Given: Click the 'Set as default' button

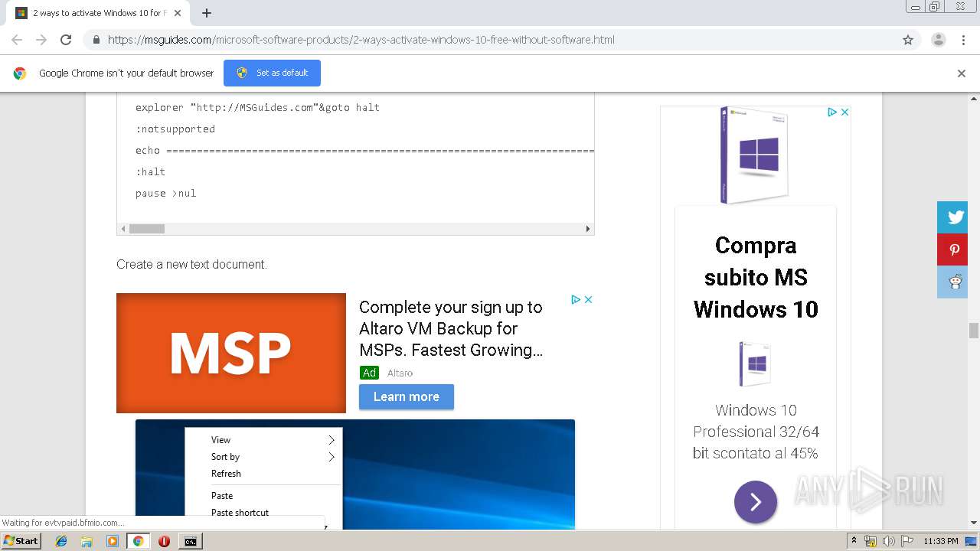Looking at the screenshot, I should [x=272, y=73].
